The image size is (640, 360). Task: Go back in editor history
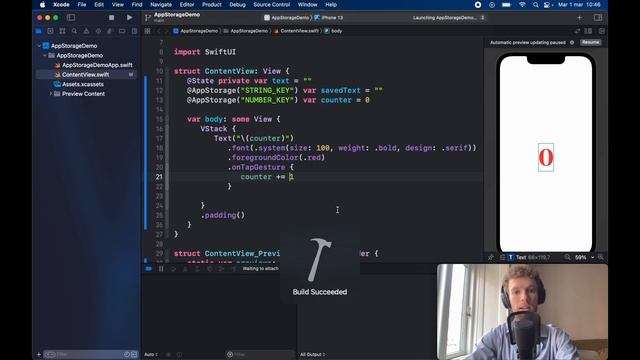point(159,31)
